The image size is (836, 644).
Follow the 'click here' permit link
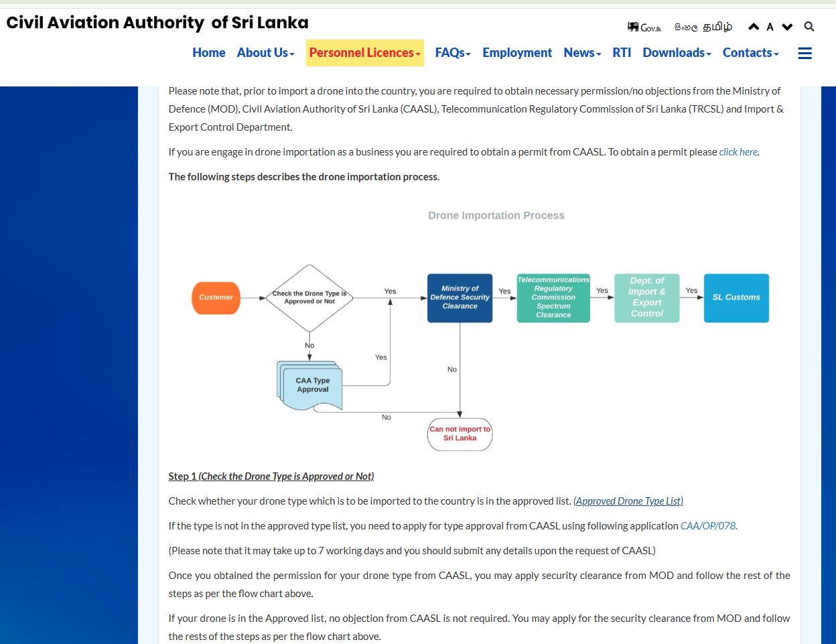(x=738, y=152)
